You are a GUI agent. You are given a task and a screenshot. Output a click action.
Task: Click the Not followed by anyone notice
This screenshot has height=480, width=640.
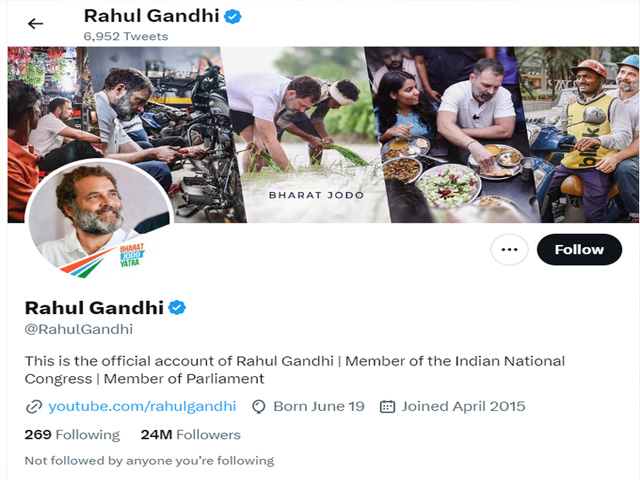point(149,461)
